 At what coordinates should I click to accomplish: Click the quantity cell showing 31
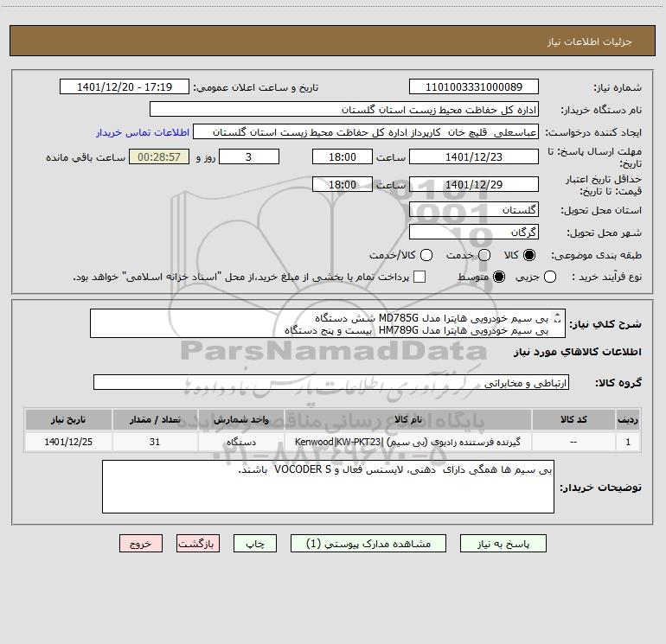point(155,442)
